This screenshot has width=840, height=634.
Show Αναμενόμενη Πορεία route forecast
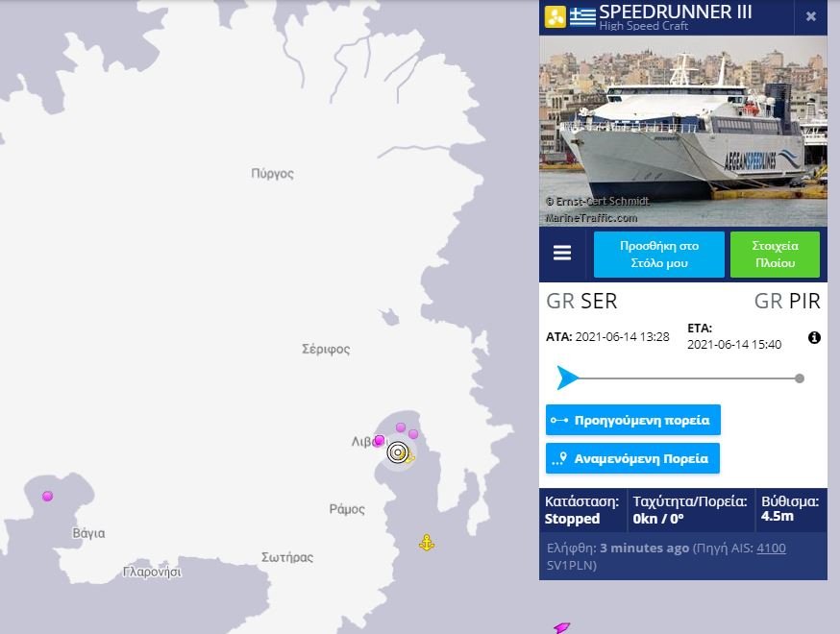[632, 458]
